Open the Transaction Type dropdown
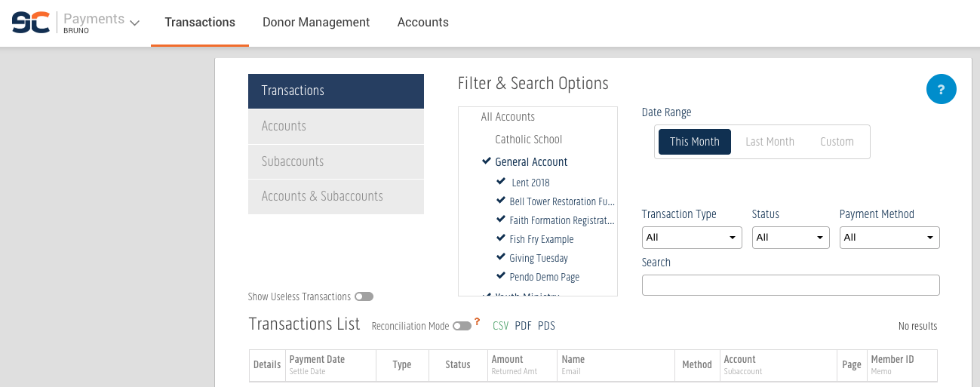The height and width of the screenshot is (387, 980). (x=692, y=238)
